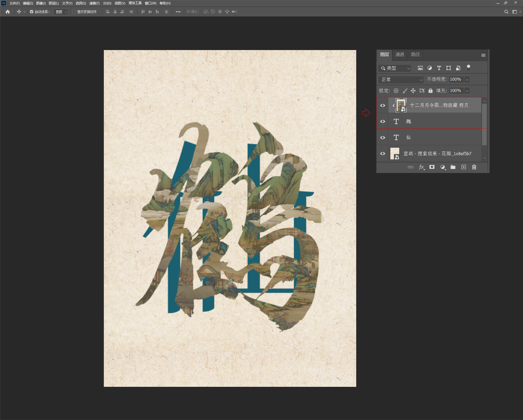Filter layers by smart objects
This screenshot has width=523, height=420.
click(458, 68)
